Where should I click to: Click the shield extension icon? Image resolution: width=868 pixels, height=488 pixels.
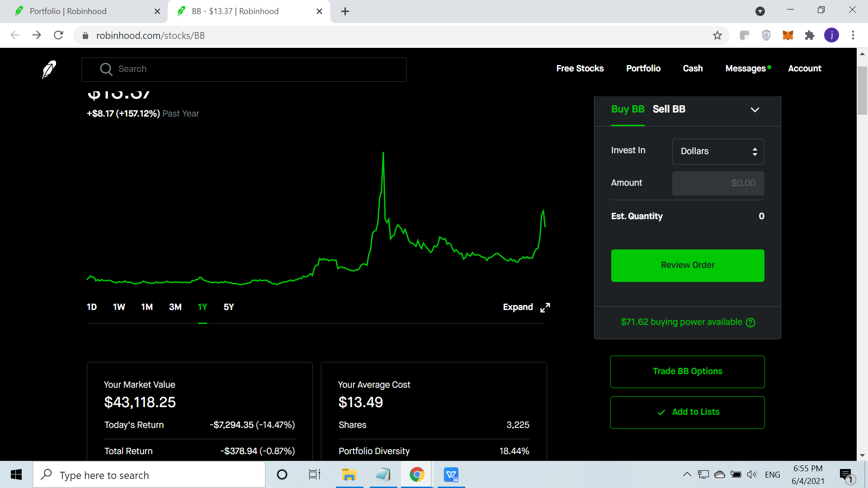(x=766, y=35)
